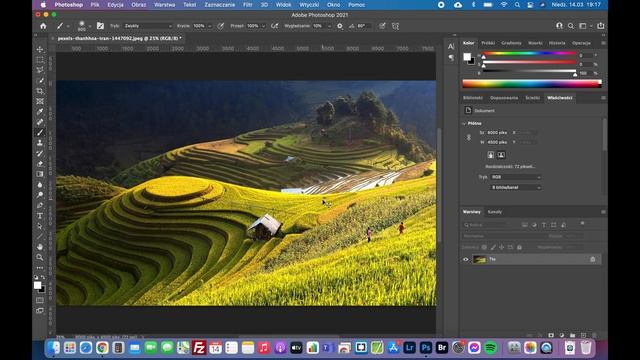Select the Pen tool
Viewport: 640px width, 360px height.
pos(40,205)
